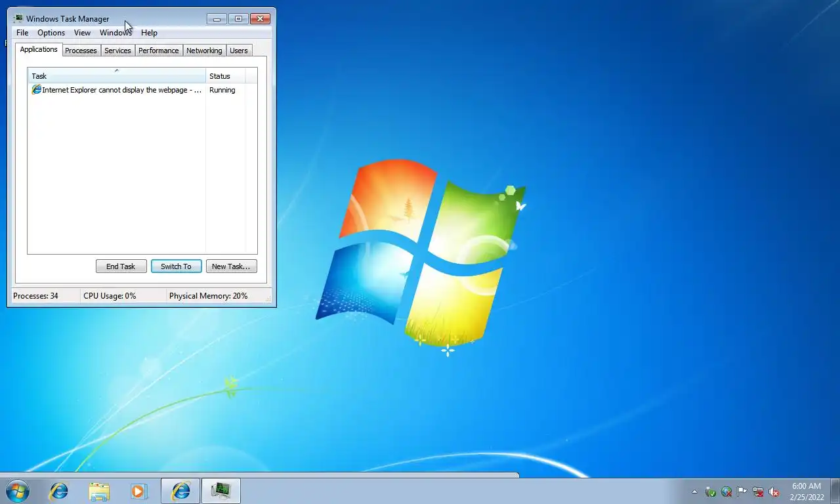Switch to running Internet Explorer taskbar button
840x504 pixels.
(x=180, y=491)
